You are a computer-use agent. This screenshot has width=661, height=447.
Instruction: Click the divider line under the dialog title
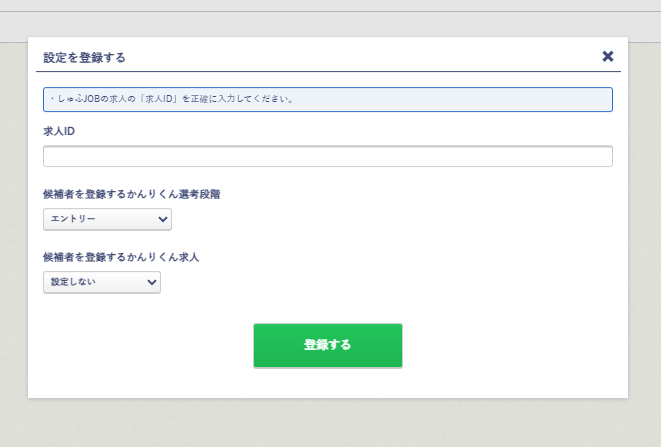[x=327, y=72]
